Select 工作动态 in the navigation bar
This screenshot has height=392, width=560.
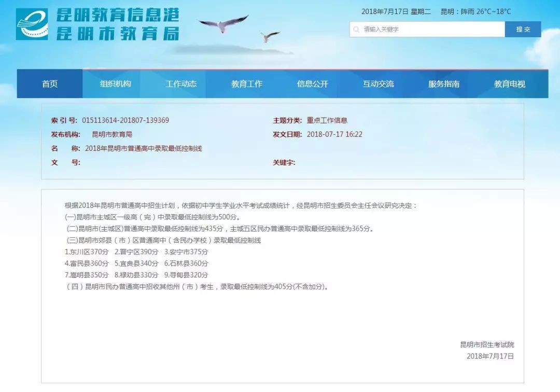click(x=181, y=84)
